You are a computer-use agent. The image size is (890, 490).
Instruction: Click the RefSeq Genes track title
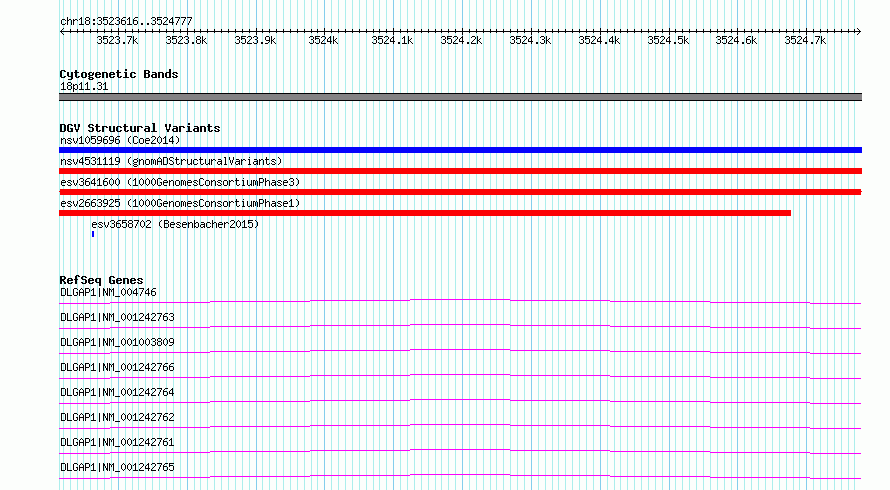[102, 280]
